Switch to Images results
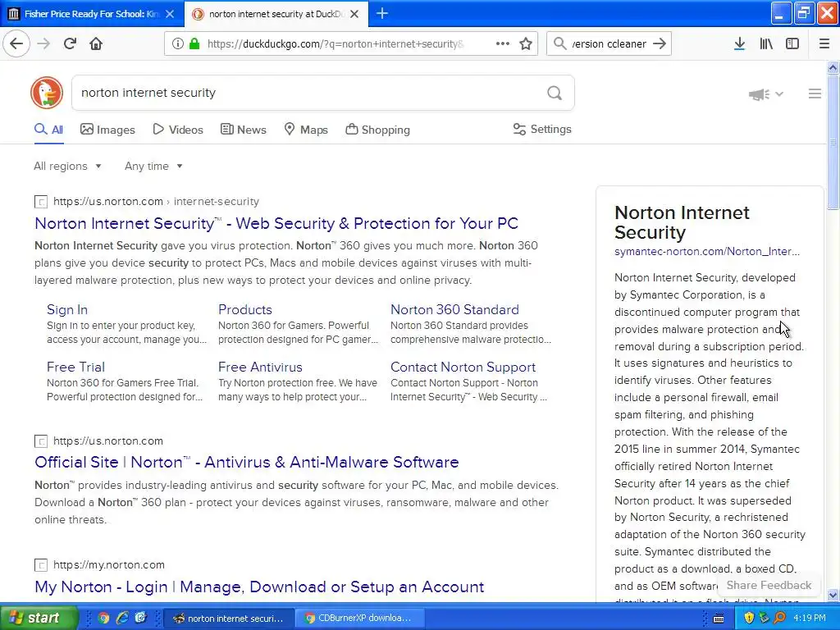 [x=107, y=130]
